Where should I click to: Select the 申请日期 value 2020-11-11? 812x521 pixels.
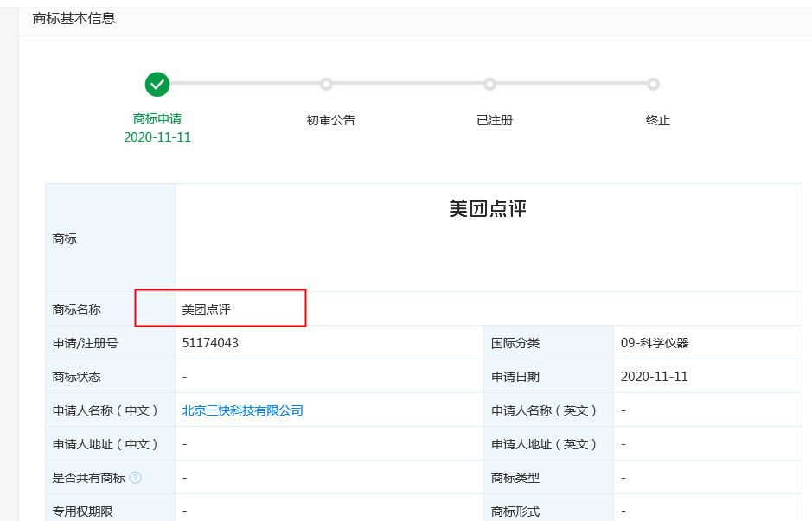click(654, 377)
